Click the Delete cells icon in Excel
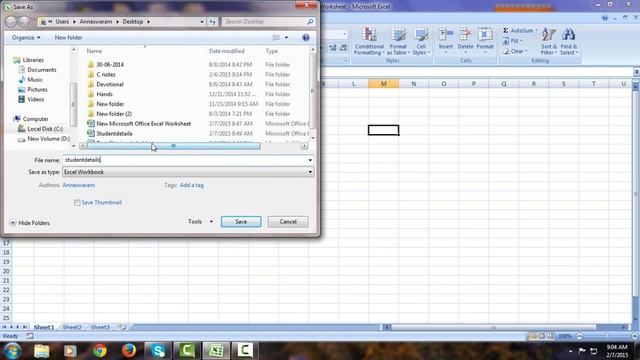The width and height of the screenshot is (640, 360). click(x=465, y=35)
